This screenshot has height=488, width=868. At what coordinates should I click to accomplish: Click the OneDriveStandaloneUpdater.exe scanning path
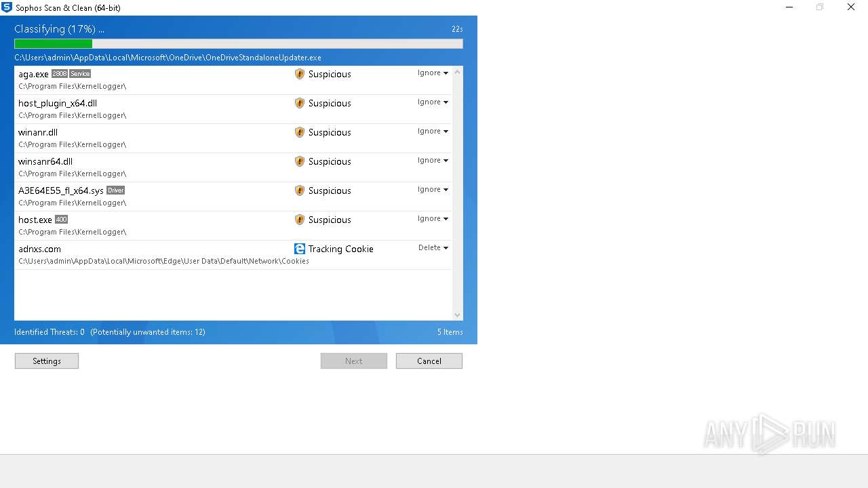167,58
